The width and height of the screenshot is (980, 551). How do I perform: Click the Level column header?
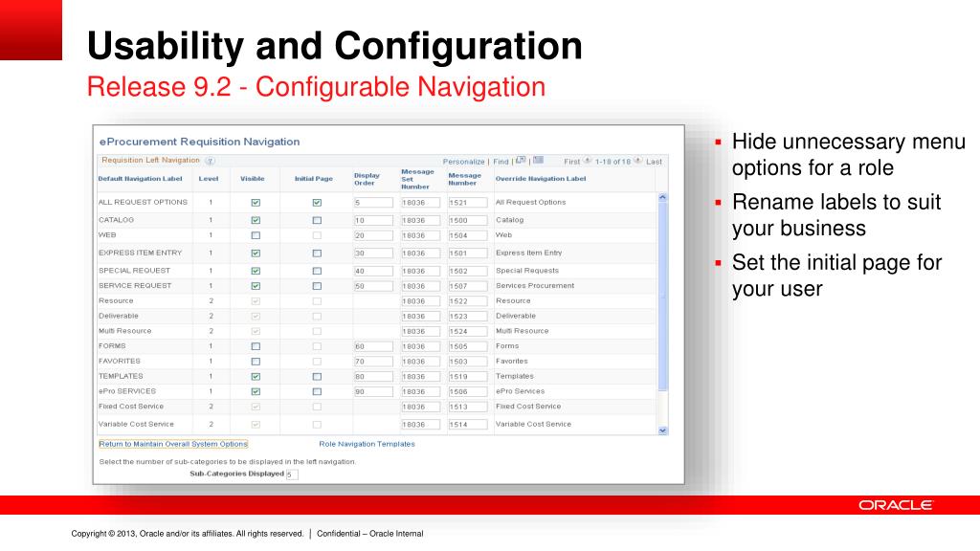209,179
